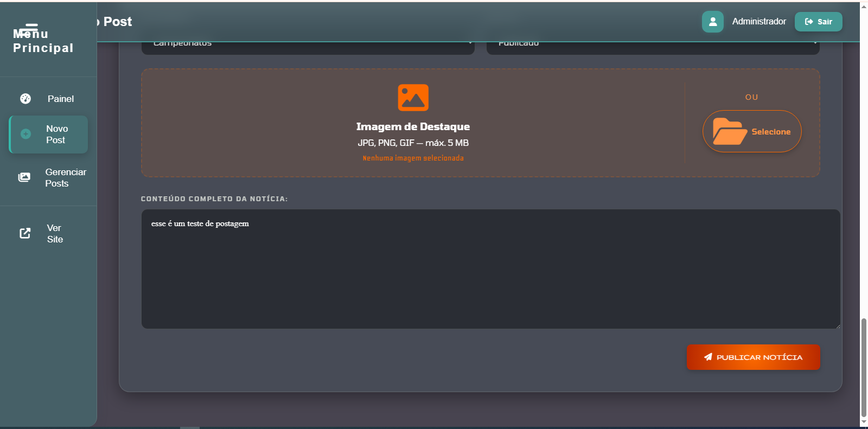Click the orange featured image icon
868x429 pixels.
coord(413,98)
